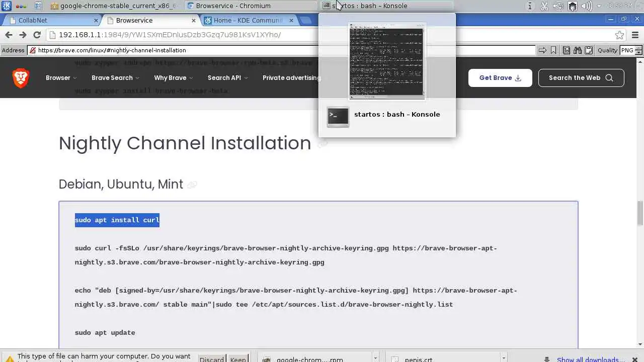Go back in Chromium toolbar
Image resolution: width=644 pixels, height=362 pixels.
click(x=9, y=35)
